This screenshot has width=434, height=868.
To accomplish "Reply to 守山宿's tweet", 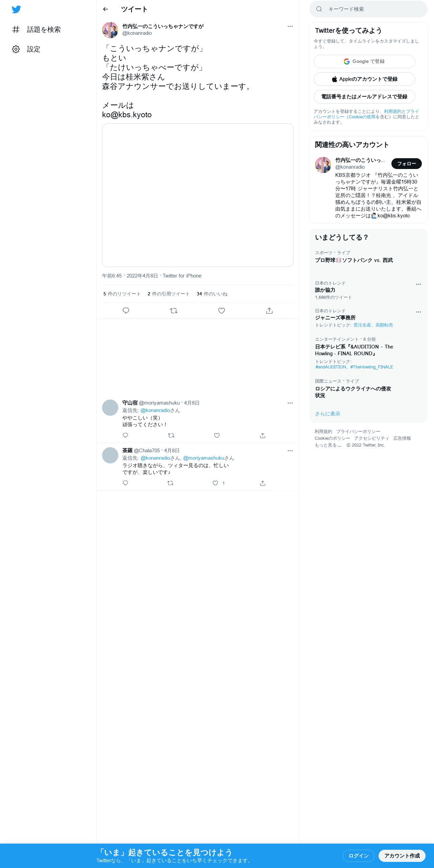I will (125, 435).
